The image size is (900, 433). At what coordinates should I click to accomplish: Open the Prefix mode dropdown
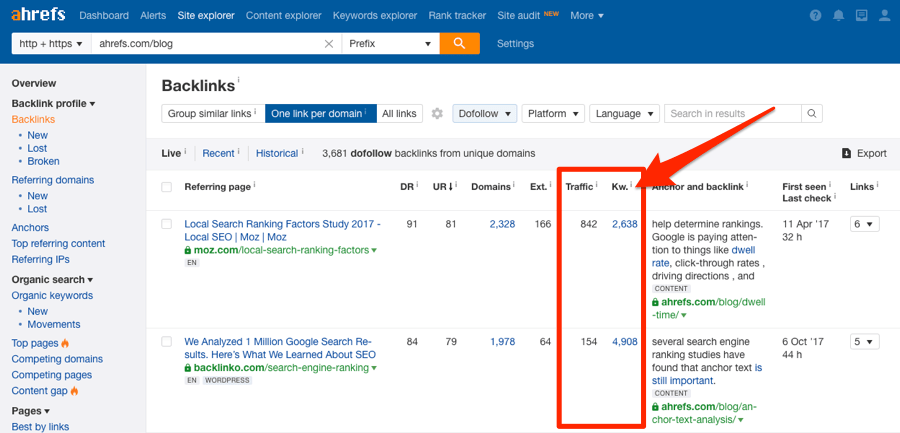coord(390,44)
